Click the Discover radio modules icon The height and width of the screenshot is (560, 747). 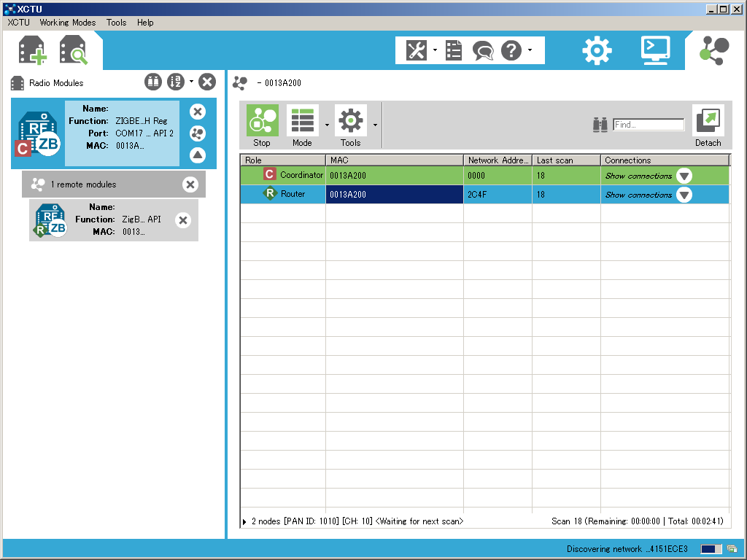click(x=74, y=50)
